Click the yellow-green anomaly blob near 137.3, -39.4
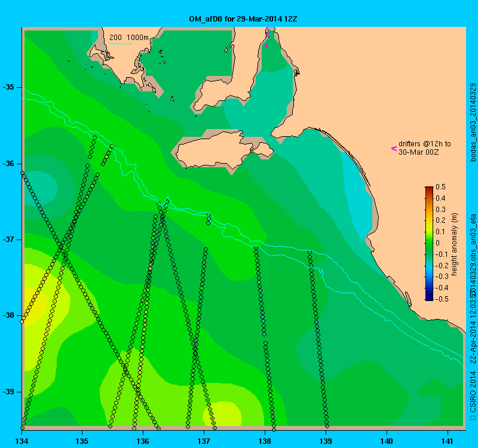The height and width of the screenshot is (448, 478). click(x=222, y=414)
